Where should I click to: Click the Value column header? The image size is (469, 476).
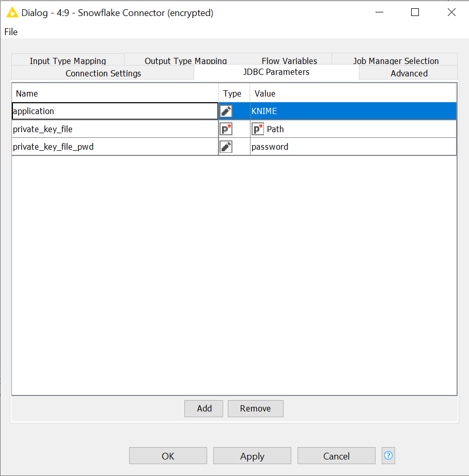point(353,93)
